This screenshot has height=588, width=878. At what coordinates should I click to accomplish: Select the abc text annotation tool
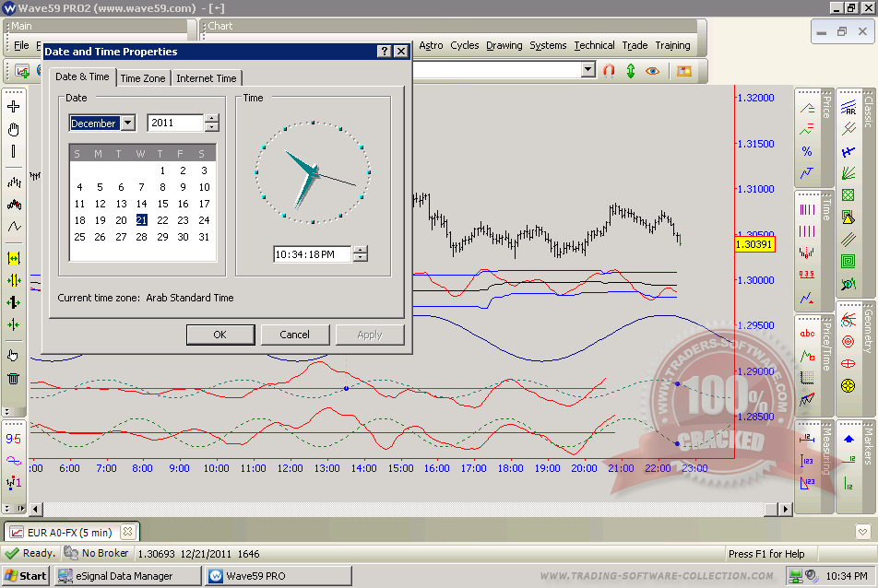(x=807, y=334)
